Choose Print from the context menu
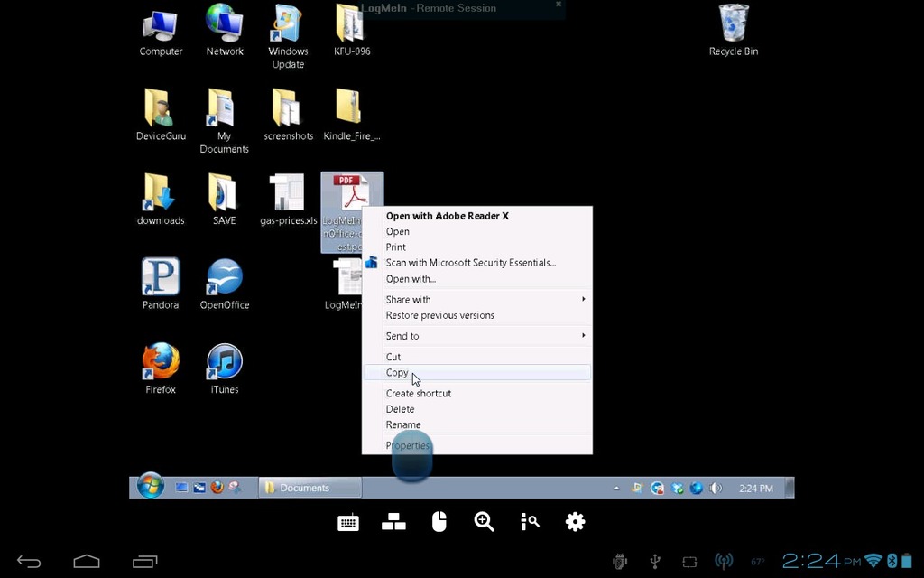 [476, 247]
